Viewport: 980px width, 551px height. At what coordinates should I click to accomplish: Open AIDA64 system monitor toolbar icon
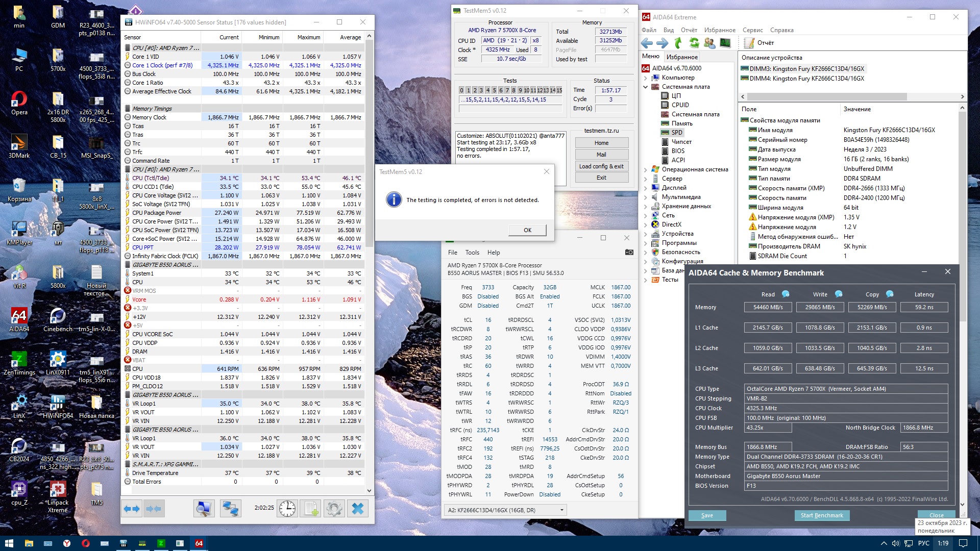(x=725, y=43)
